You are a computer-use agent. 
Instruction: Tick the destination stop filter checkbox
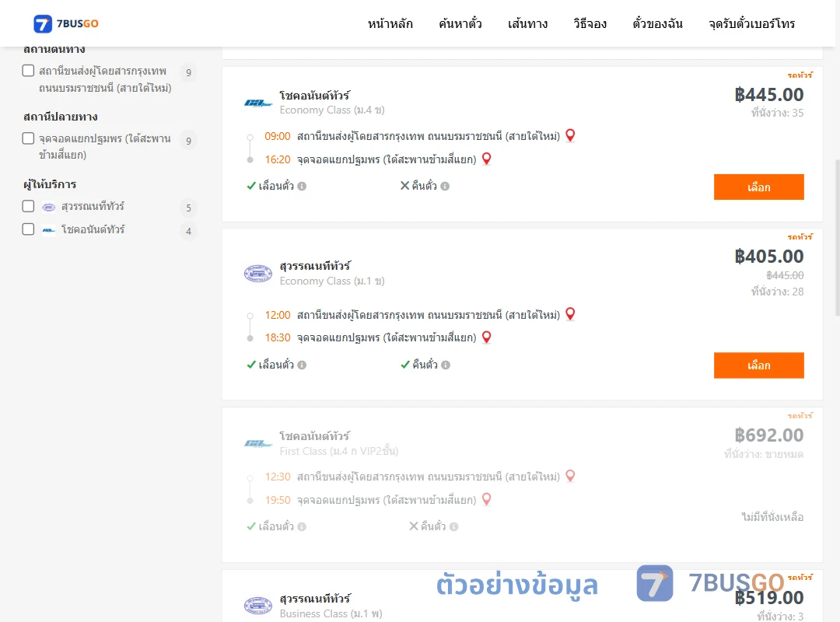pyautogui.click(x=29, y=138)
